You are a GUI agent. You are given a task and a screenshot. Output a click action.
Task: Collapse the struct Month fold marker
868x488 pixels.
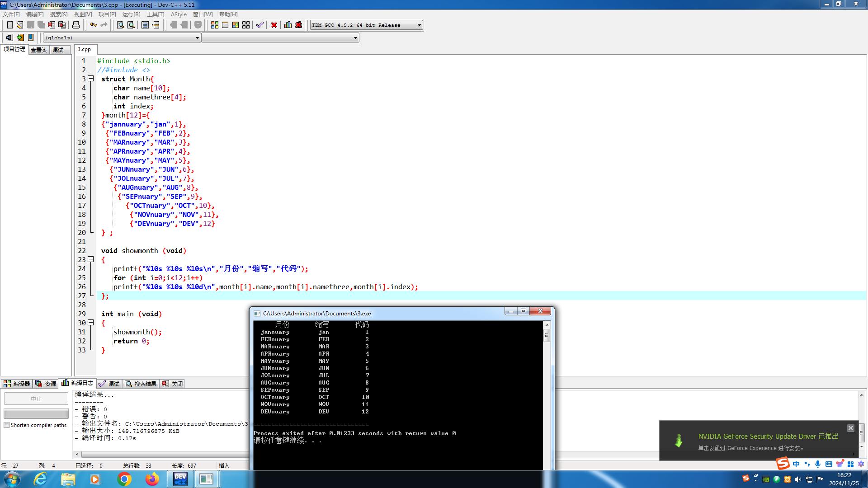(91, 79)
